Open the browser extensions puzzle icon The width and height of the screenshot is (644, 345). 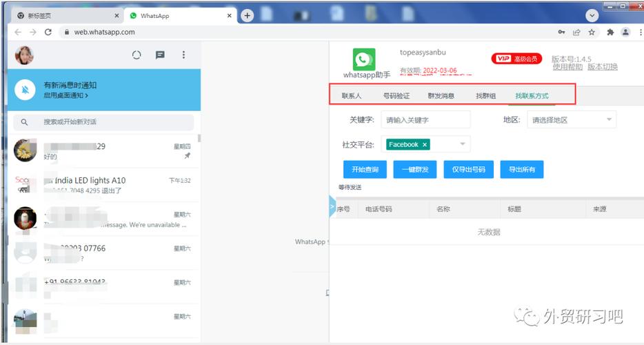click(x=610, y=32)
